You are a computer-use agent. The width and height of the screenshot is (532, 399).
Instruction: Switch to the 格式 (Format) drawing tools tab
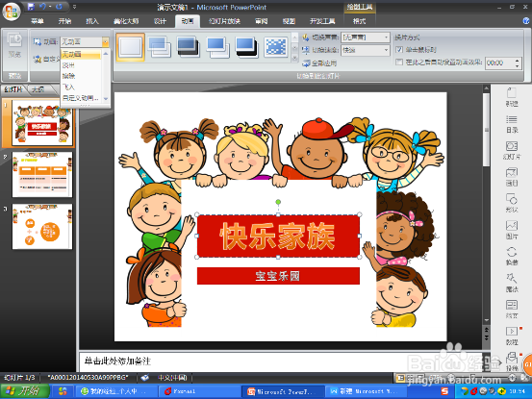(359, 21)
